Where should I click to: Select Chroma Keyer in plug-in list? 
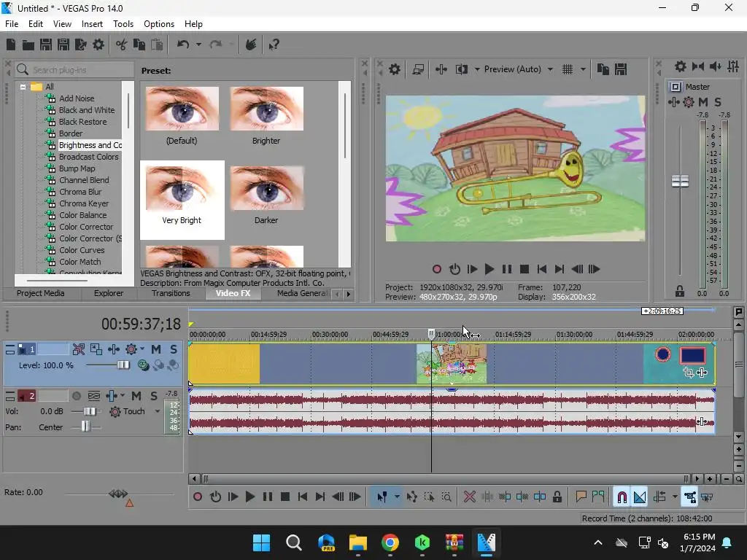tap(84, 203)
